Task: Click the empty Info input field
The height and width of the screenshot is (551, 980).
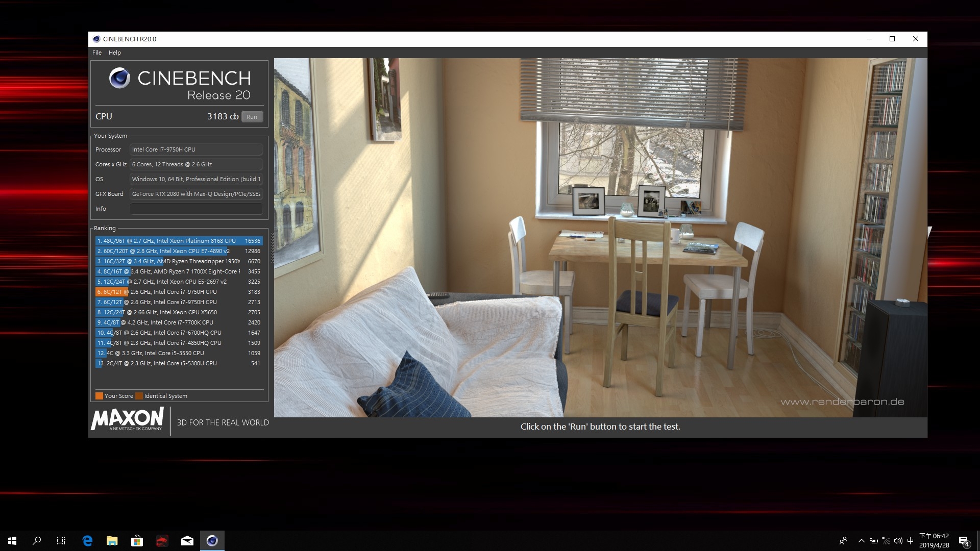Action: click(x=196, y=209)
